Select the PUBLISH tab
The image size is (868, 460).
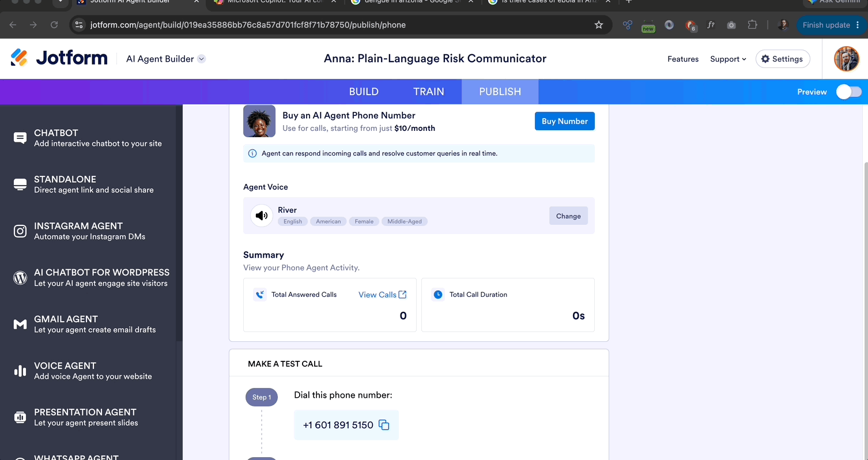point(500,92)
